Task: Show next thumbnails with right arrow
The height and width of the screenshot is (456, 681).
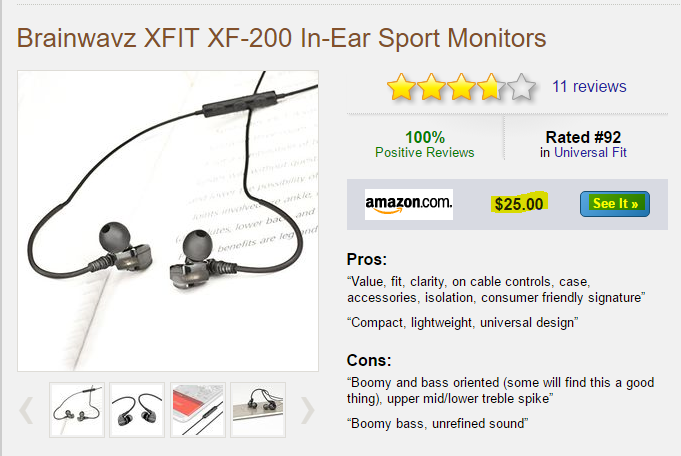Action: click(x=308, y=410)
